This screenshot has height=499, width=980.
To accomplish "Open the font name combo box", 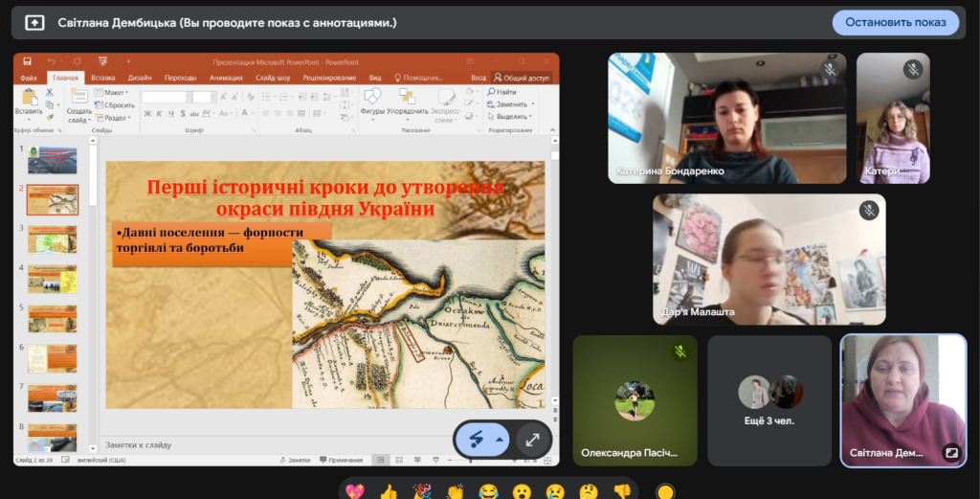I will click(165, 97).
